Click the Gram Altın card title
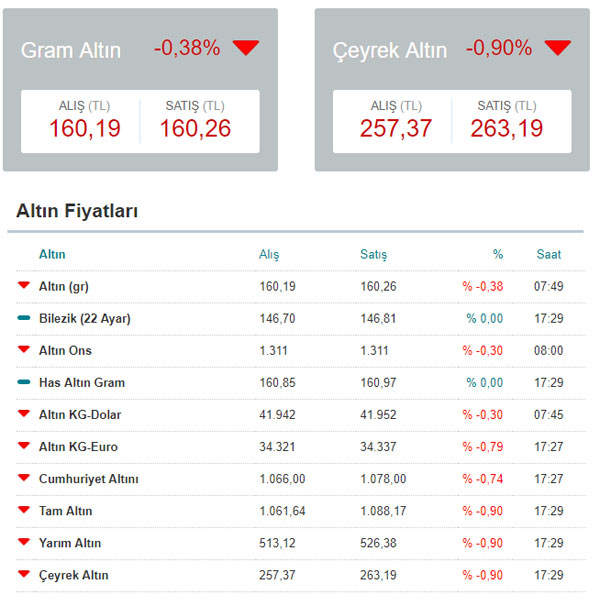Image resolution: width=600 pixels, height=595 pixels. pyautogui.click(x=71, y=51)
